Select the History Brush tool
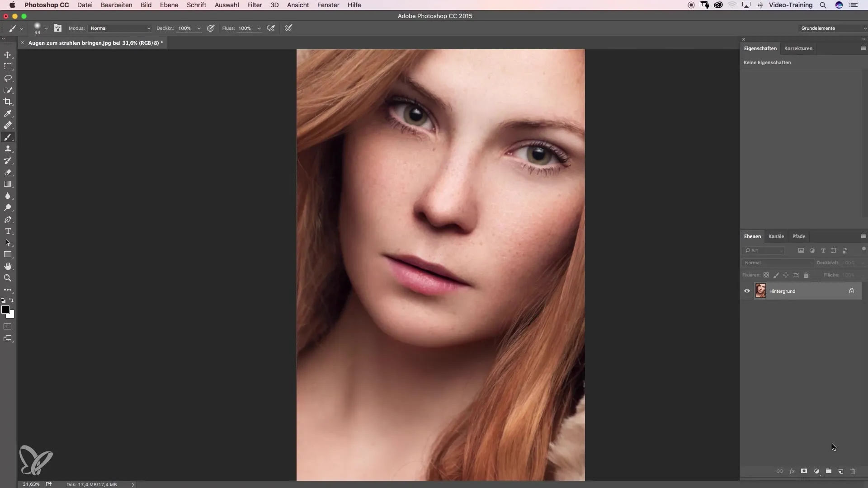Screen dimensions: 868x488 [8, 160]
